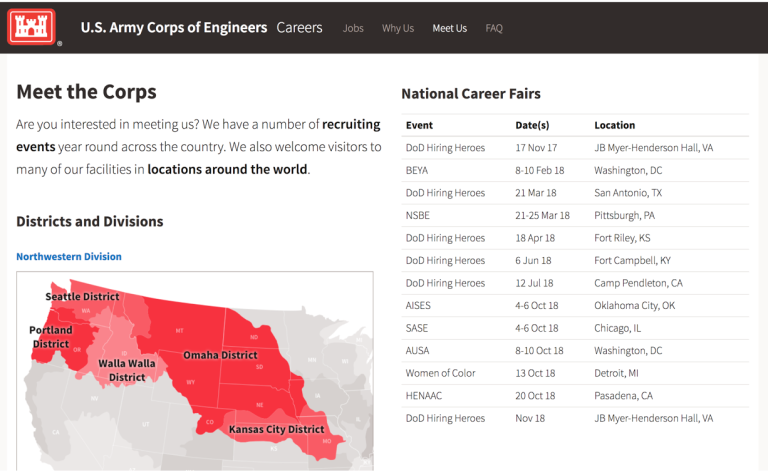768x471 pixels.
Task: Click the Army Corps castle logo
Action: (31, 26)
